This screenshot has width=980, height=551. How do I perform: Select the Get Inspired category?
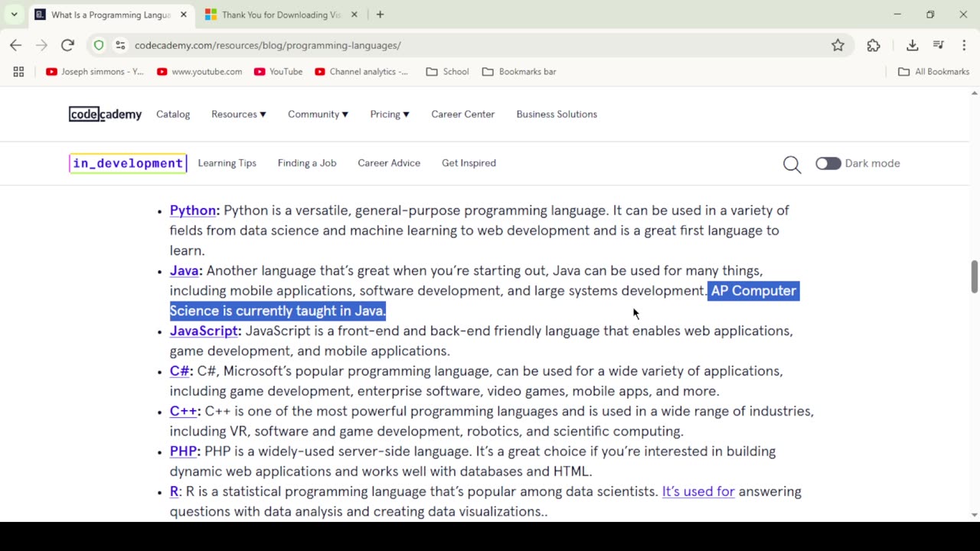(469, 163)
